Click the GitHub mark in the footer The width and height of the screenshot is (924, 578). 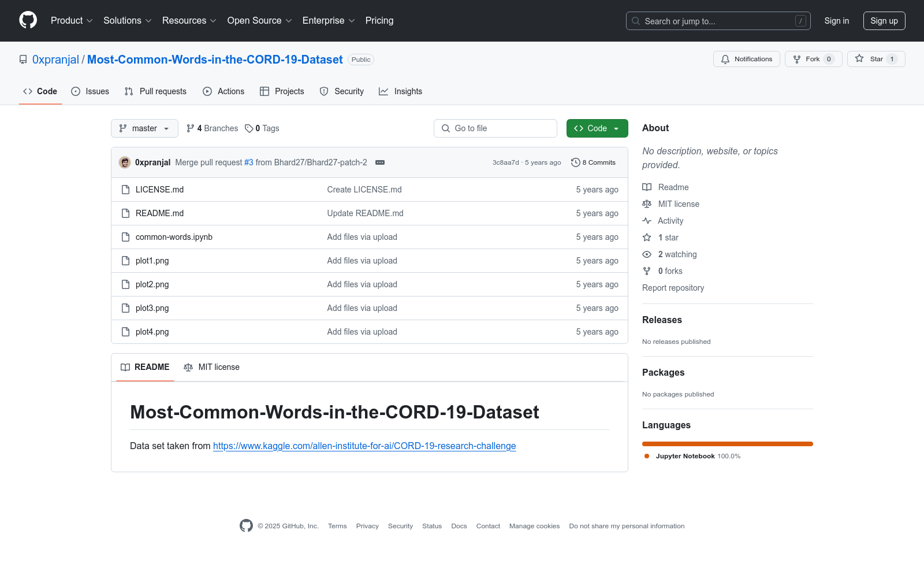pos(247,525)
